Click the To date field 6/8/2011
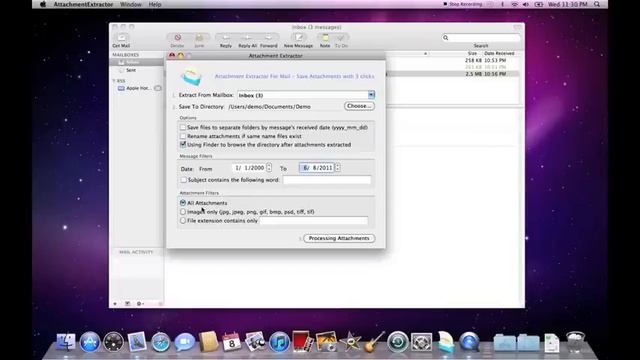 (x=317, y=168)
